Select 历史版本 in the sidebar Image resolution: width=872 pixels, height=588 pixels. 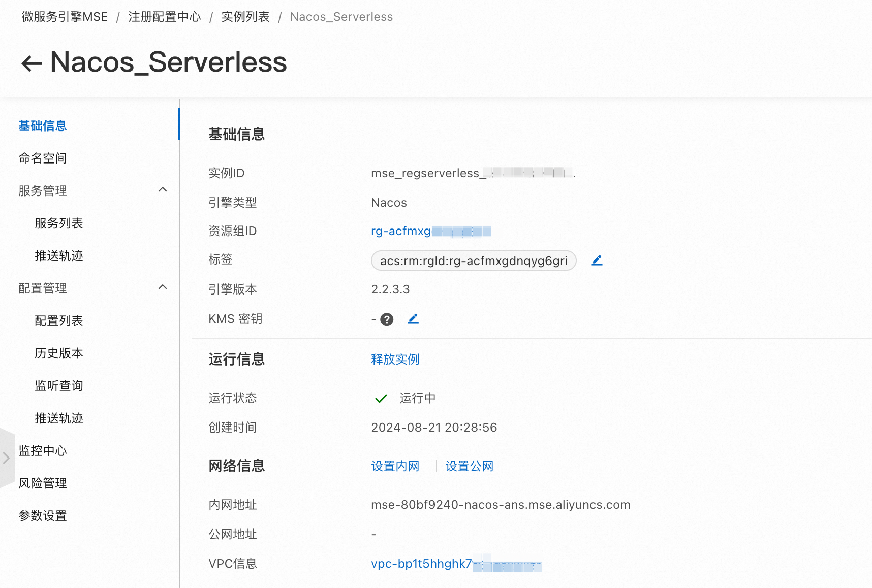[x=59, y=353]
